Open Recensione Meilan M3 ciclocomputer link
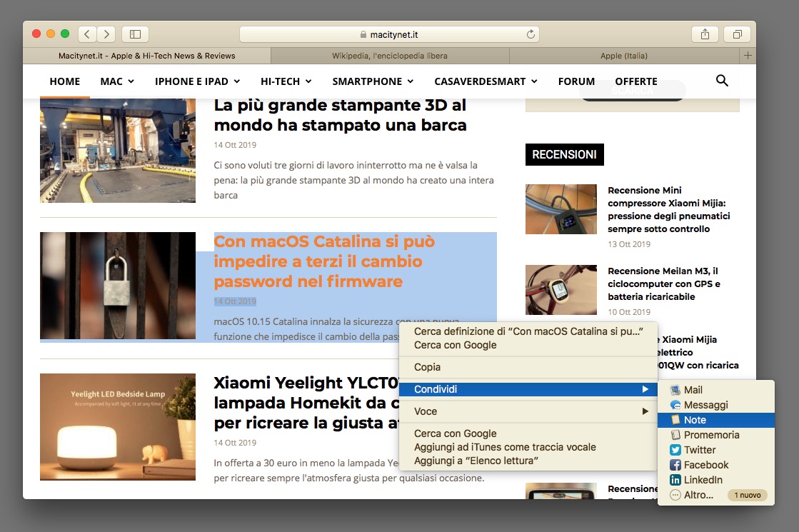 click(x=663, y=283)
